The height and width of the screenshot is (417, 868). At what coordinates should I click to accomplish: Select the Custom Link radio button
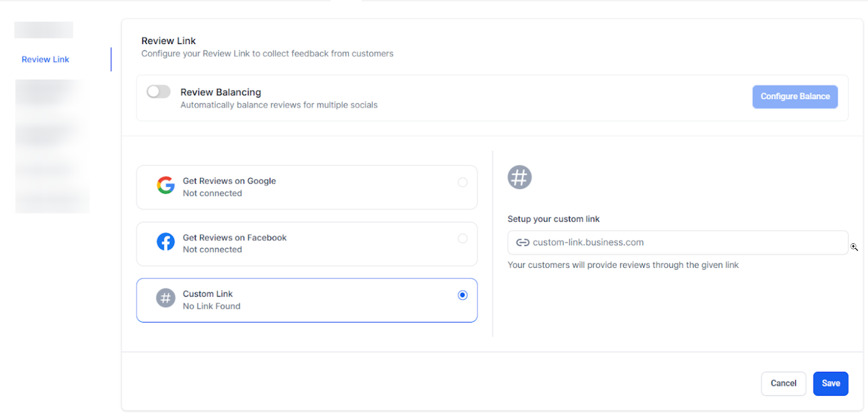pyautogui.click(x=462, y=295)
